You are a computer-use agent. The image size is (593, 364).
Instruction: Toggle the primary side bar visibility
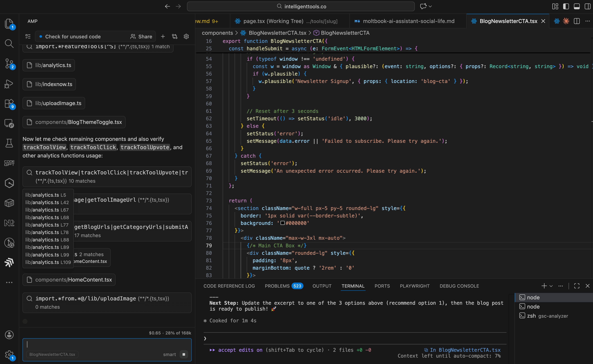(x=566, y=6)
